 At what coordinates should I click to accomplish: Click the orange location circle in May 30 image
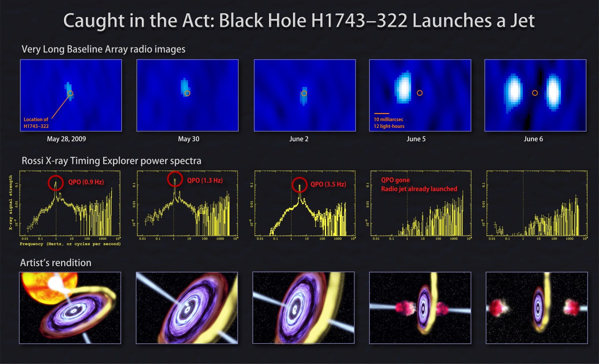[187, 93]
